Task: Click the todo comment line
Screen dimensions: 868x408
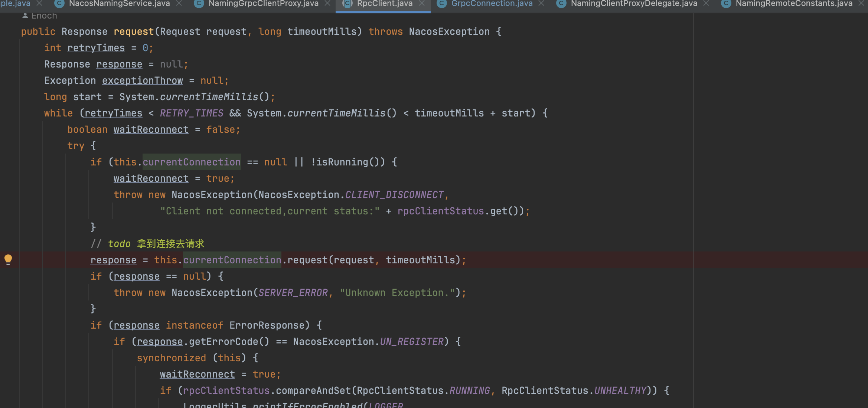Action: click(148, 244)
